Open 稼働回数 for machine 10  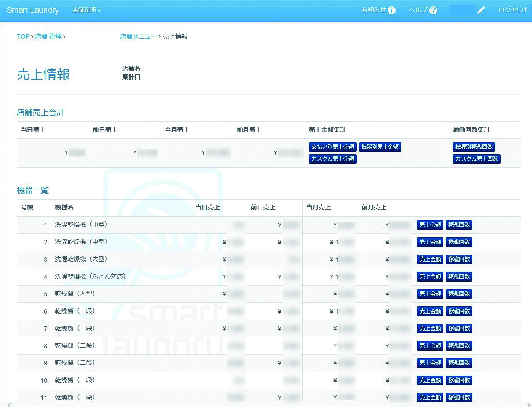click(x=459, y=380)
